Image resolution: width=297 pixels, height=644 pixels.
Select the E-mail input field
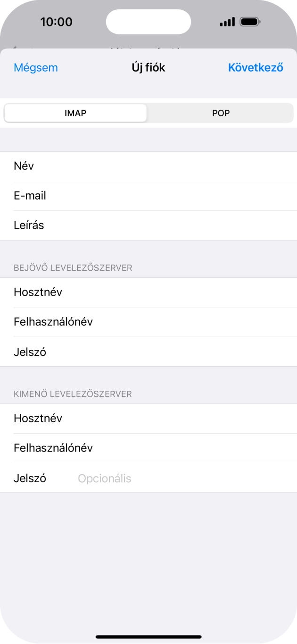point(148,195)
